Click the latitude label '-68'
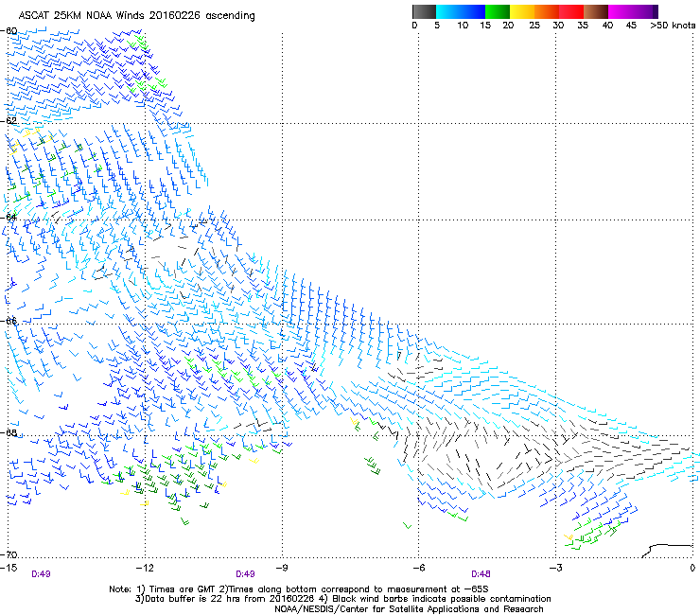Viewport: 700px width, 615px height. point(9,432)
